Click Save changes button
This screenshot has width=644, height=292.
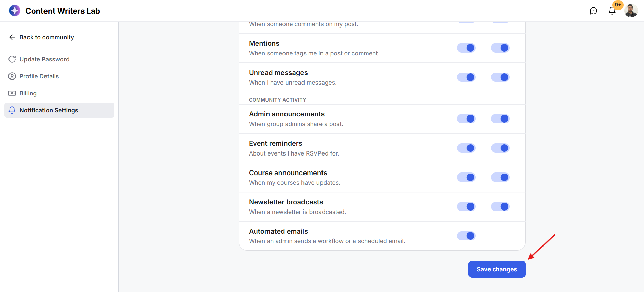pos(497,269)
